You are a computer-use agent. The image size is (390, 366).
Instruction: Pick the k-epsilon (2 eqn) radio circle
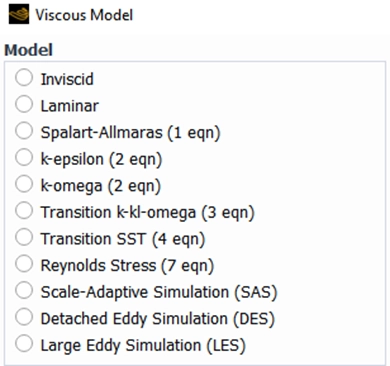24,157
